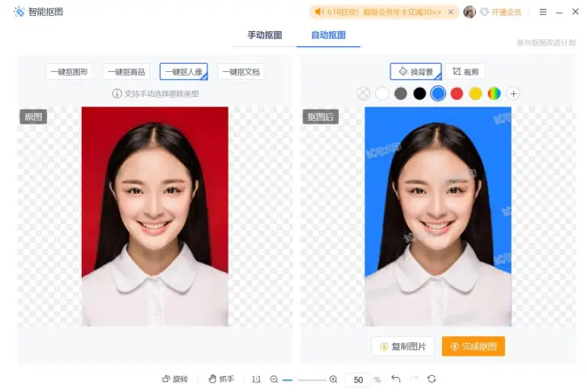Select the 一键抠图形 option
587x392 pixels.
(x=69, y=72)
